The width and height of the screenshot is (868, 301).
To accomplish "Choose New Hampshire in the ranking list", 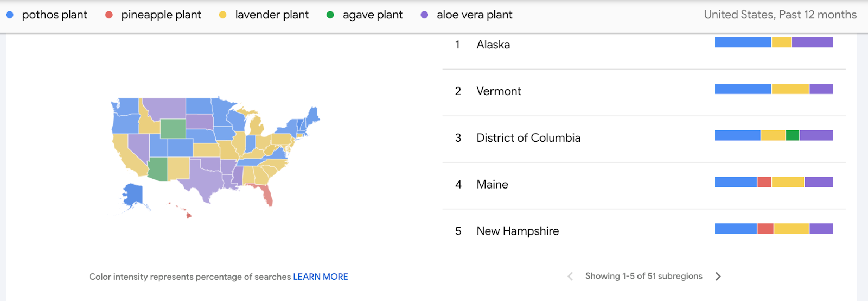I will (x=644, y=232).
